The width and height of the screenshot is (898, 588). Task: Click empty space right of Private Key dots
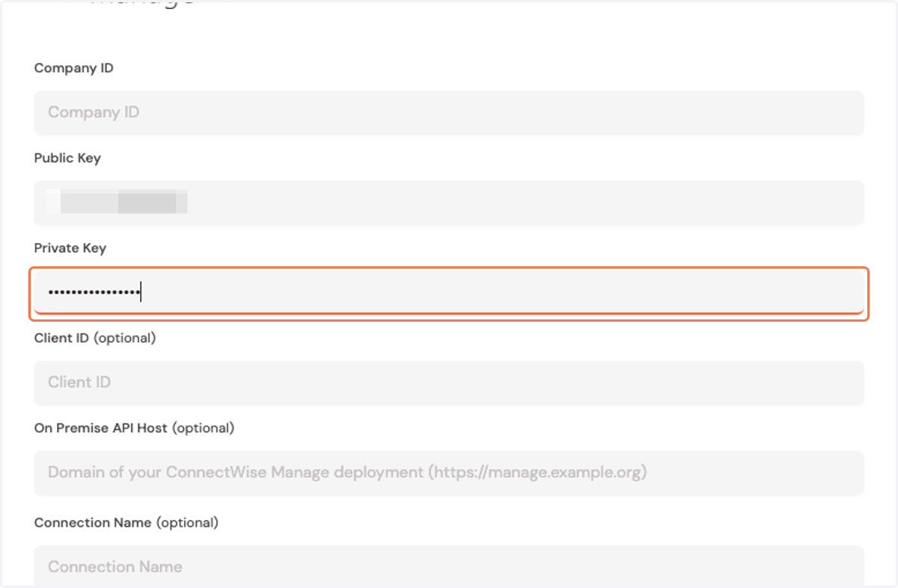point(501,293)
